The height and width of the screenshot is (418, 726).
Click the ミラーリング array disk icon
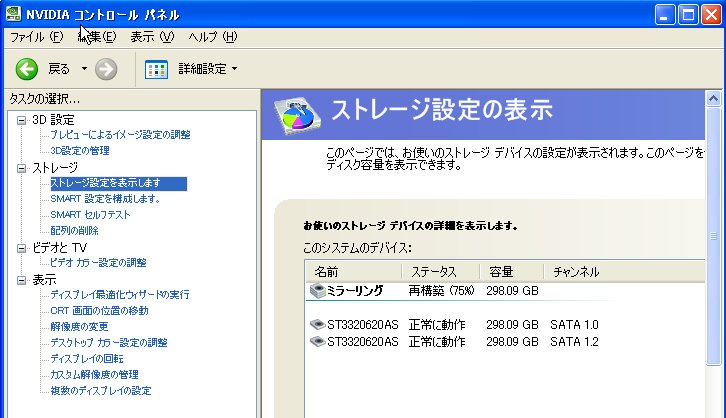click(318, 291)
